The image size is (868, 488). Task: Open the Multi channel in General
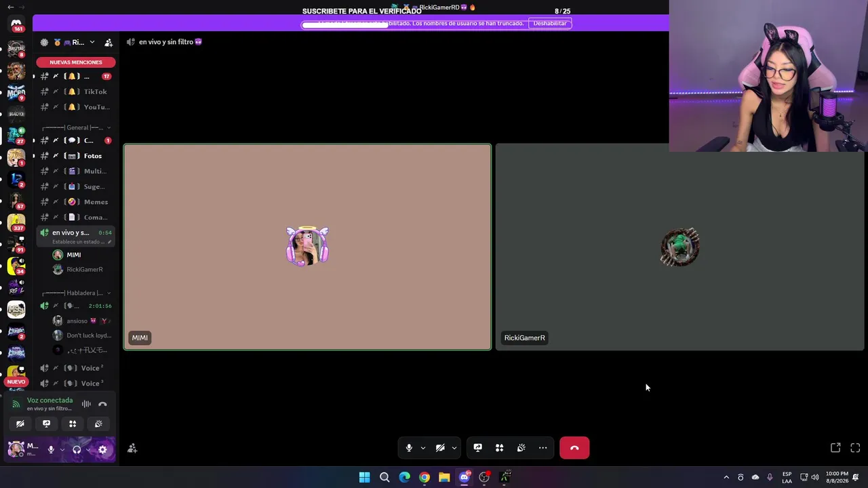tap(76, 171)
